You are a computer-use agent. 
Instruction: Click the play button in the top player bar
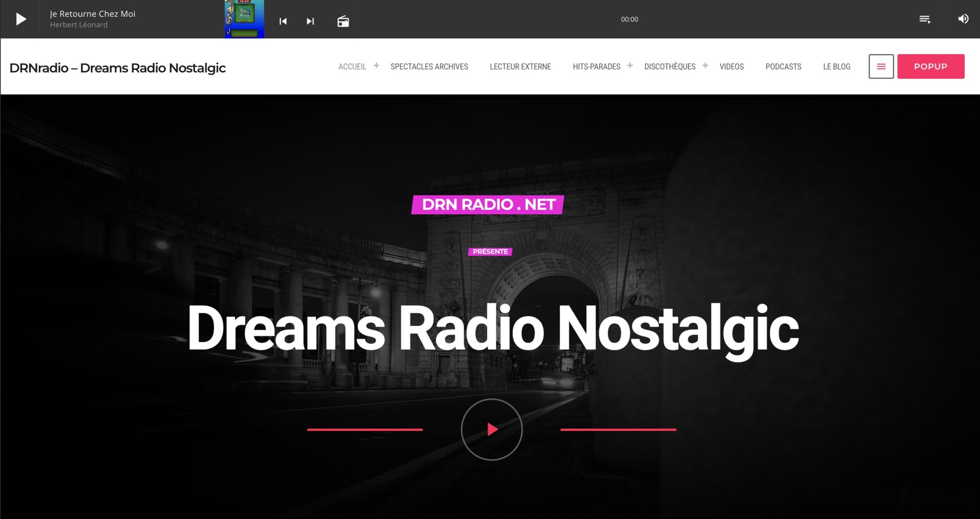(x=20, y=19)
